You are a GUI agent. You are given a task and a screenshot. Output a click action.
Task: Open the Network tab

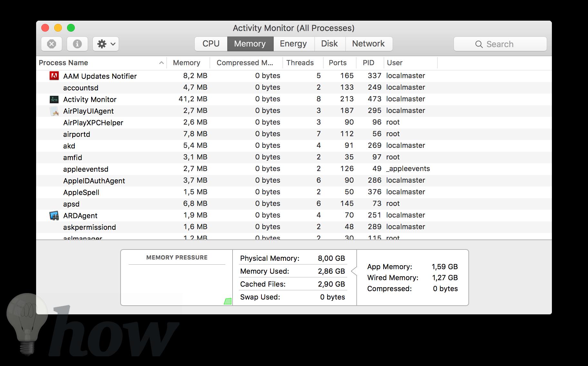pyautogui.click(x=368, y=44)
